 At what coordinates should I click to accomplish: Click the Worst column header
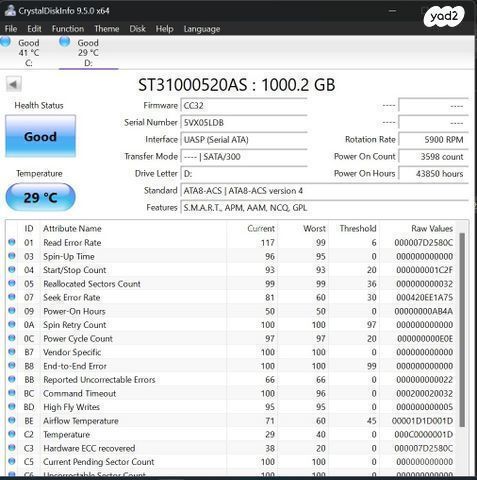click(x=314, y=229)
